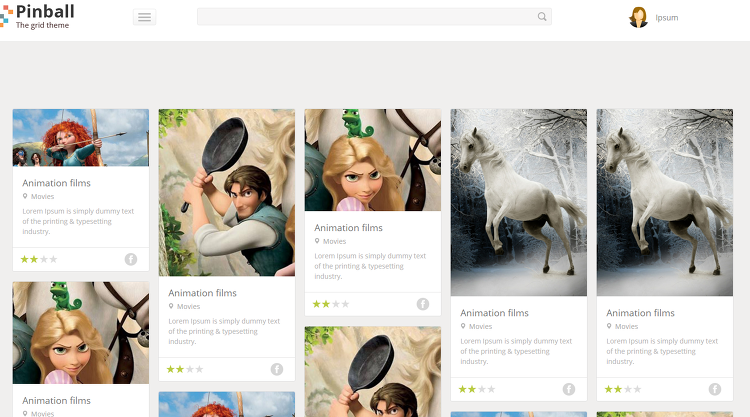Open the Ipsum user name link
Viewport: 750px width, 417px height.
(x=666, y=18)
